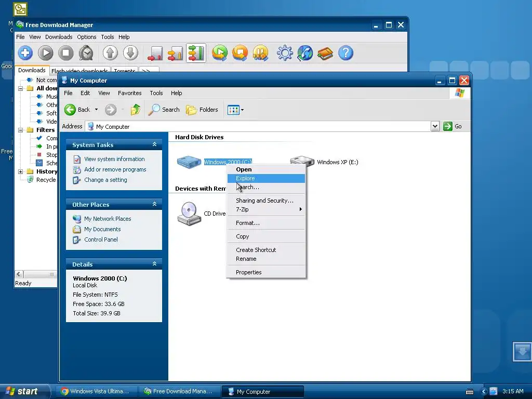This screenshot has height=399, width=532.
Task: Go up one folder level icon
Action: tap(136, 110)
